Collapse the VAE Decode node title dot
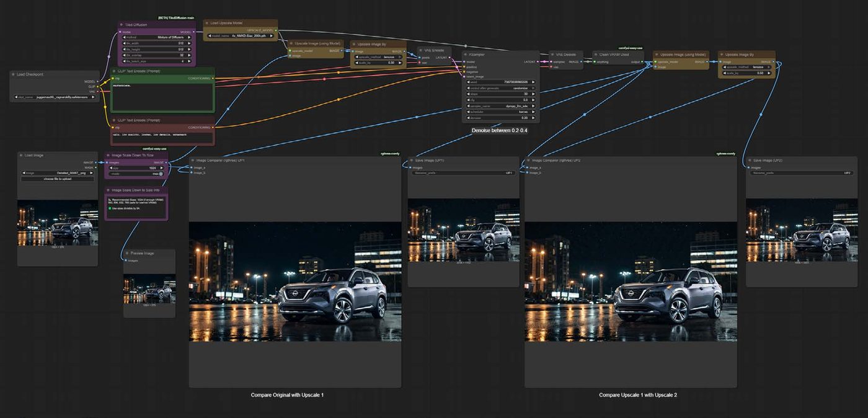The image size is (868, 418). tap(554, 55)
